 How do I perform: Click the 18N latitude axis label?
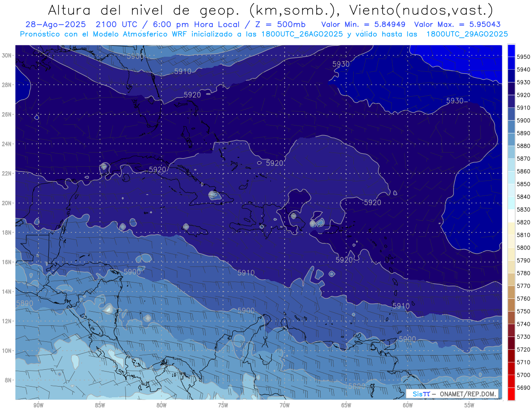coord(7,233)
